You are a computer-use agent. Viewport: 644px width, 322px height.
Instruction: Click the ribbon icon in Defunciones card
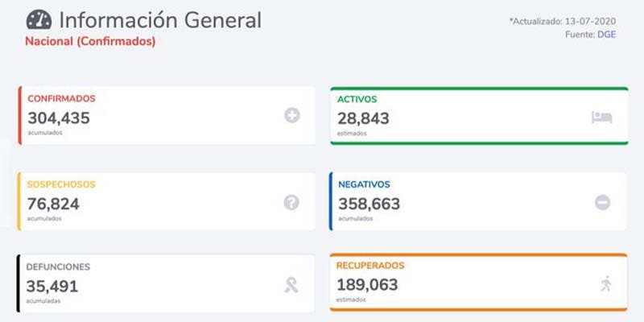pyautogui.click(x=291, y=283)
